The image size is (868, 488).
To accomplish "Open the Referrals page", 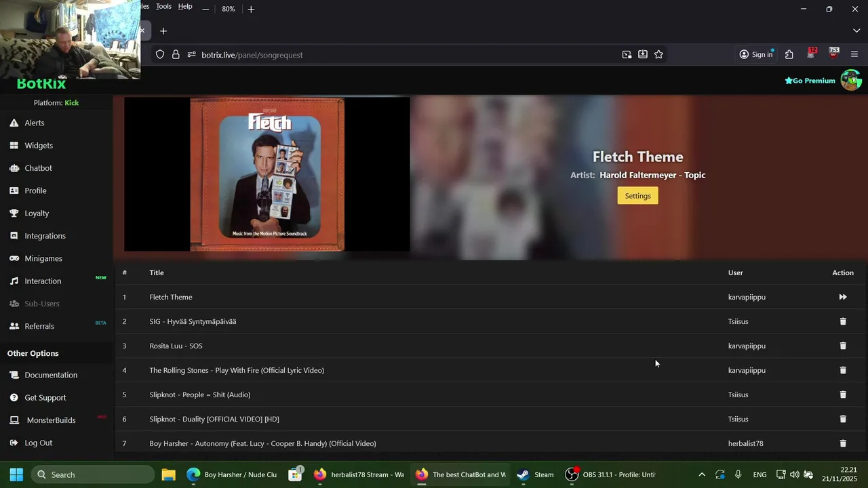I will [x=39, y=326].
